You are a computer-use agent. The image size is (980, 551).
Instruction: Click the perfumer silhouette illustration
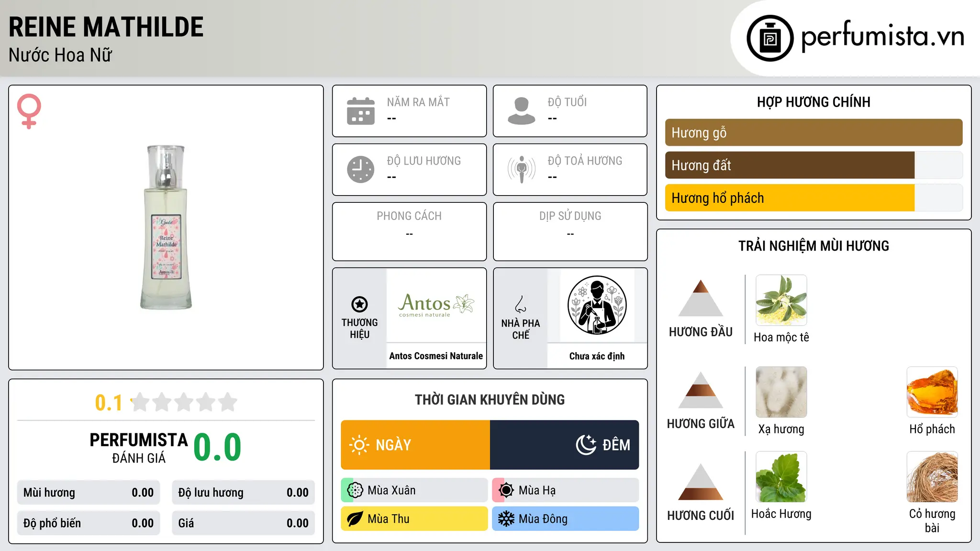[x=597, y=305]
